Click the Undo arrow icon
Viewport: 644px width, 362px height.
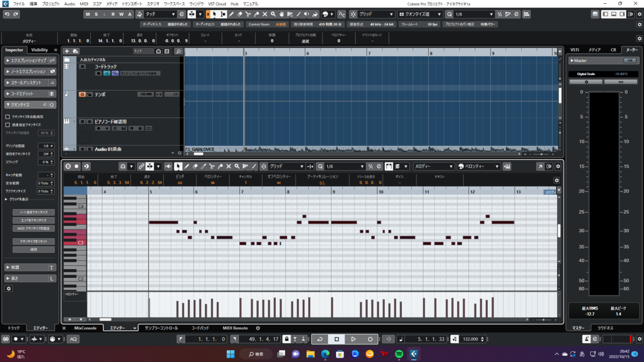(6, 14)
